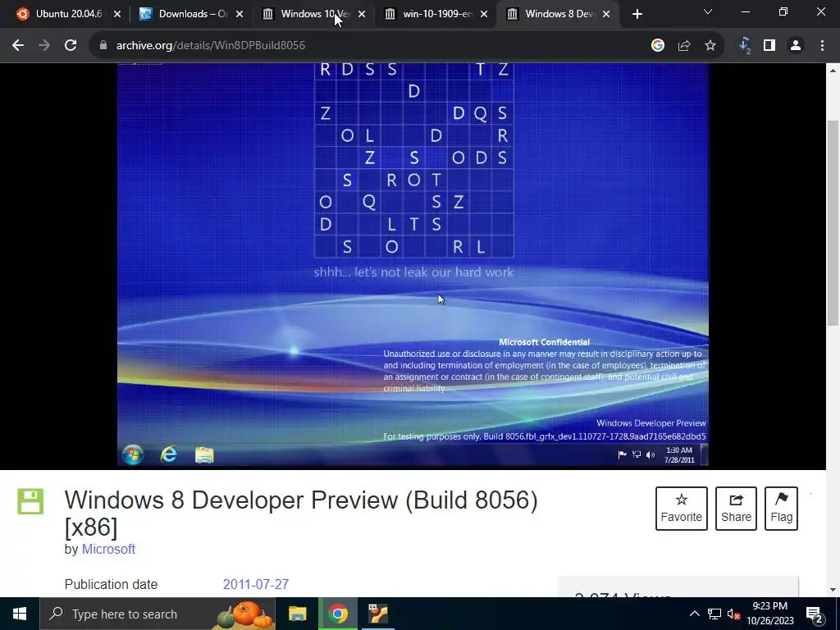The width and height of the screenshot is (840, 630).
Task: Open network status tray icon
Action: pyautogui.click(x=714, y=614)
